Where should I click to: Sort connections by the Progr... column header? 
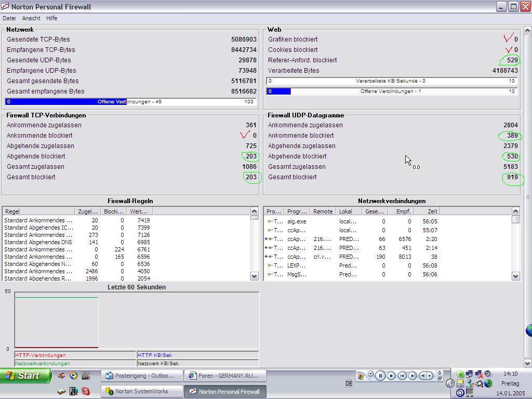click(x=297, y=211)
